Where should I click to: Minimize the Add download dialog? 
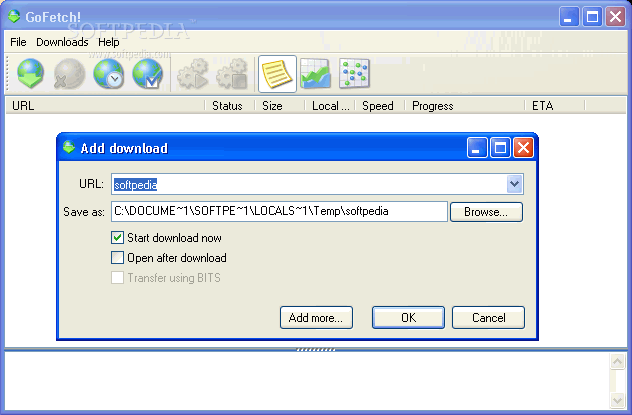(477, 147)
